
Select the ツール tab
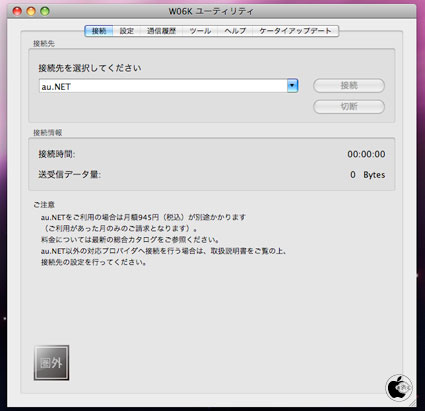[x=200, y=31]
